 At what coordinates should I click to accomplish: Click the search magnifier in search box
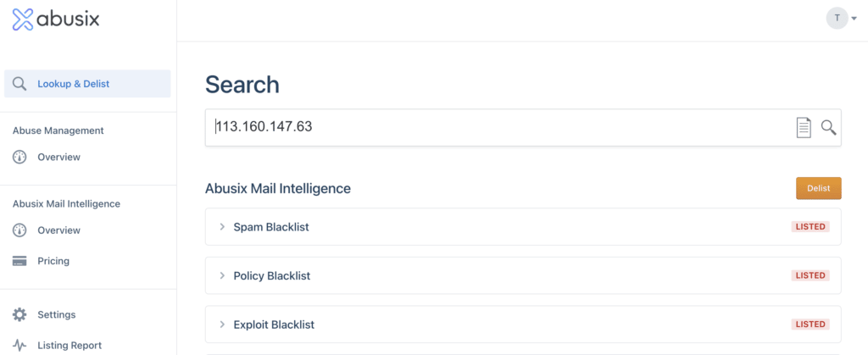pyautogui.click(x=828, y=128)
